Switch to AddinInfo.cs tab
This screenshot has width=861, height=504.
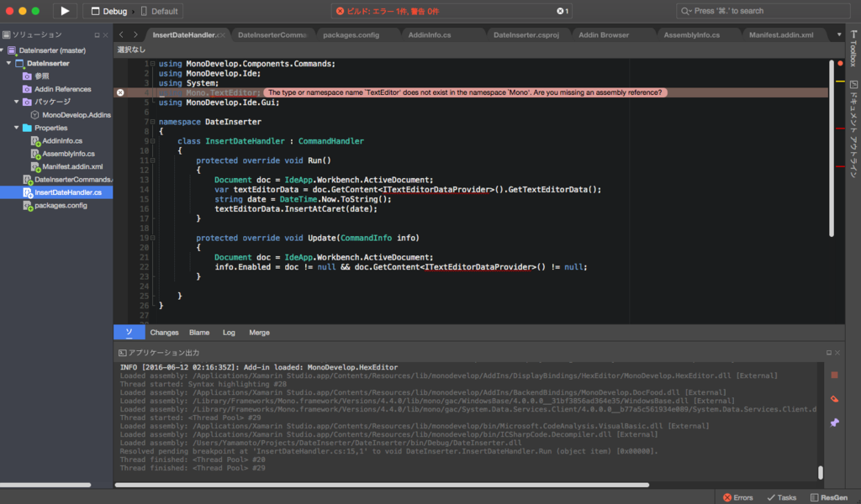click(x=430, y=34)
